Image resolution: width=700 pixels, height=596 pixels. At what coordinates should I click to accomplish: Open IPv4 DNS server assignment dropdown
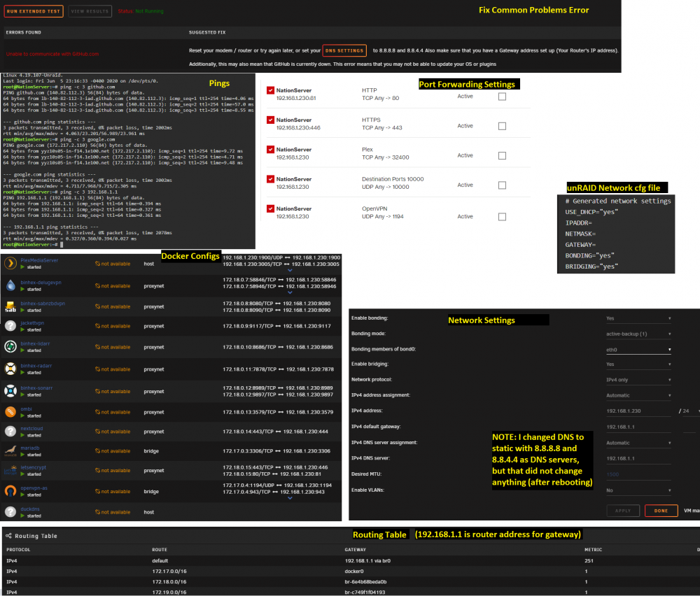[x=638, y=443]
